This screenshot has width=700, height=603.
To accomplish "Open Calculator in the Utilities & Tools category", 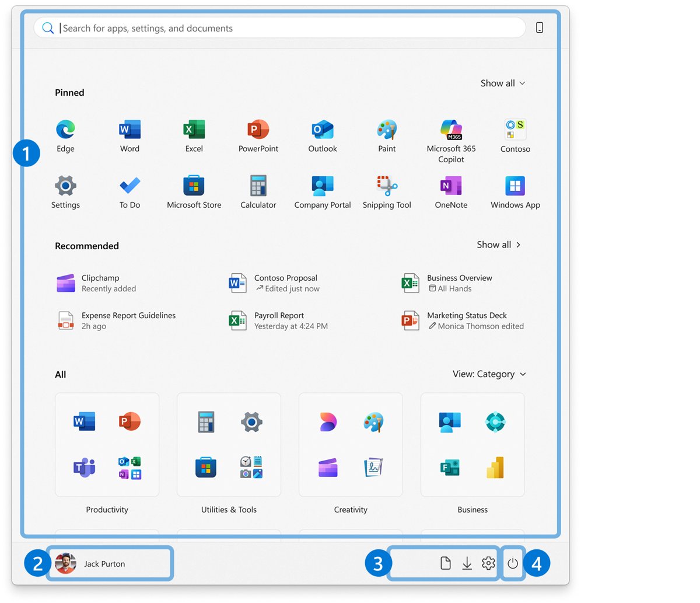I will (206, 421).
